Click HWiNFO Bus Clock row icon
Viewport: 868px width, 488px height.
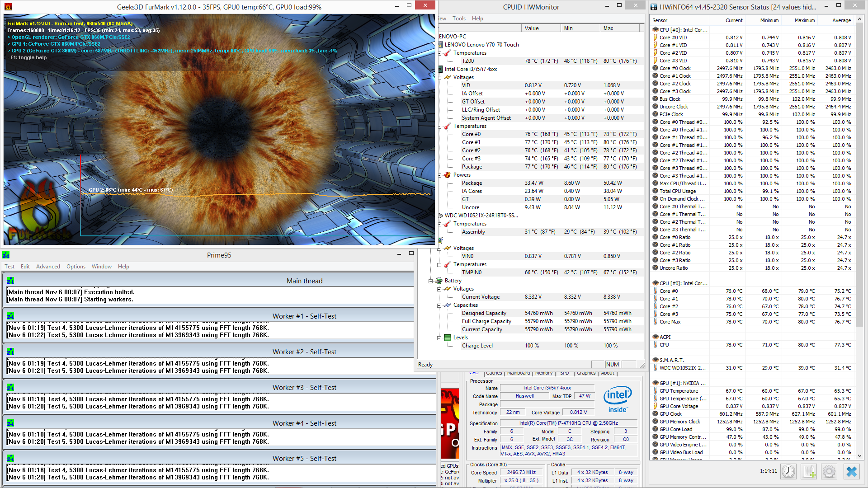coord(655,99)
